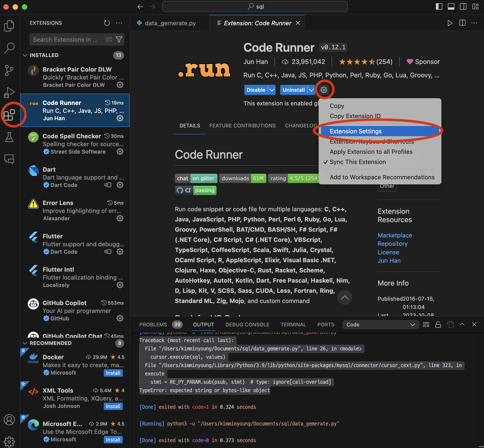Open the Accounts icon in activity bar
484x448 pixels.
9,420
